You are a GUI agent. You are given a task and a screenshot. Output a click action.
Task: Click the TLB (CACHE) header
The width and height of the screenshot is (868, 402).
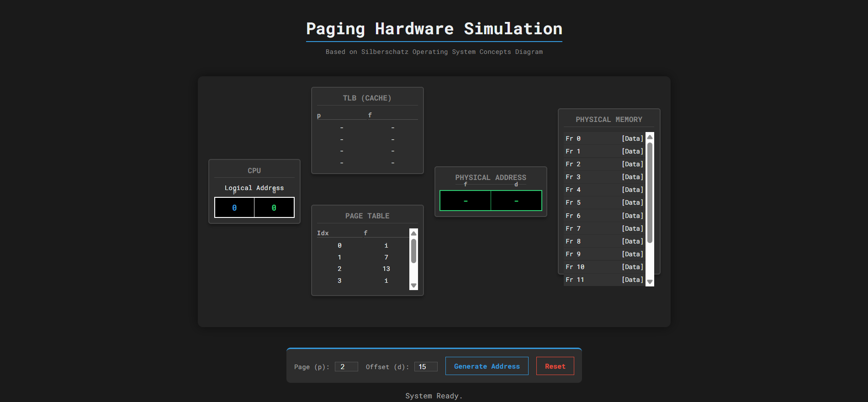pyautogui.click(x=367, y=98)
